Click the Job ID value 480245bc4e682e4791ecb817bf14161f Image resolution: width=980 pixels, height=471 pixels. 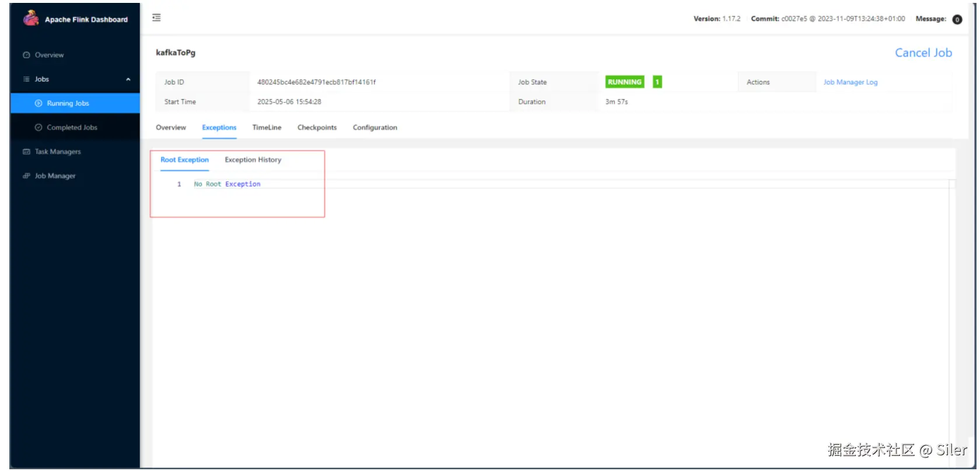pyautogui.click(x=317, y=82)
